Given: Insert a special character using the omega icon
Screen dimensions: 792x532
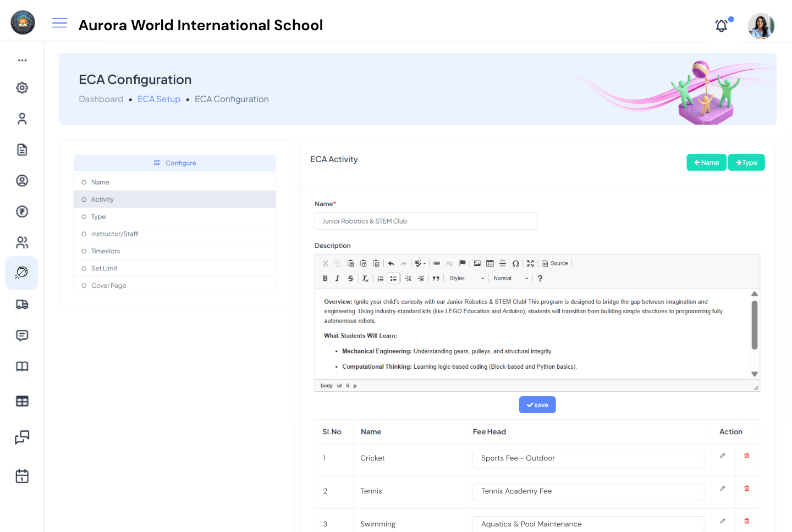Looking at the screenshot, I should pos(515,263).
